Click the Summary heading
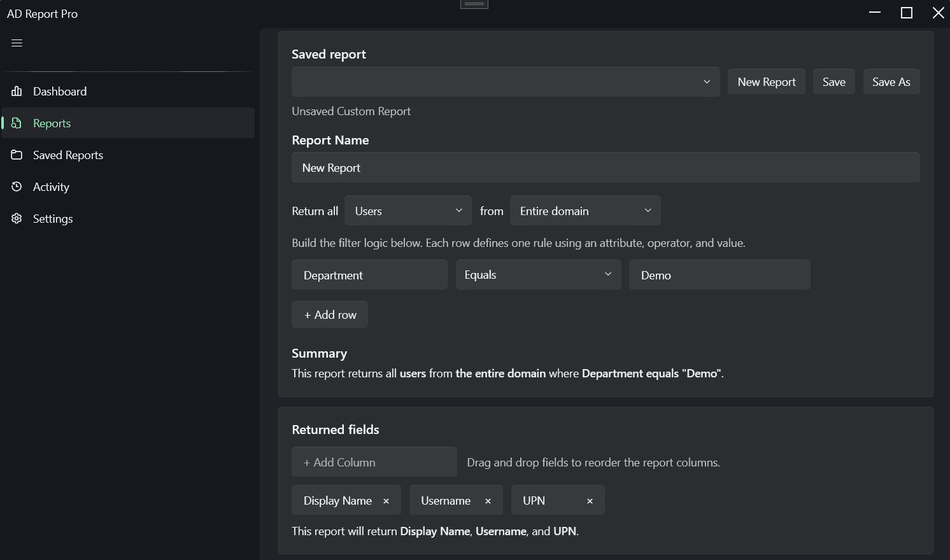950x560 pixels. (319, 353)
